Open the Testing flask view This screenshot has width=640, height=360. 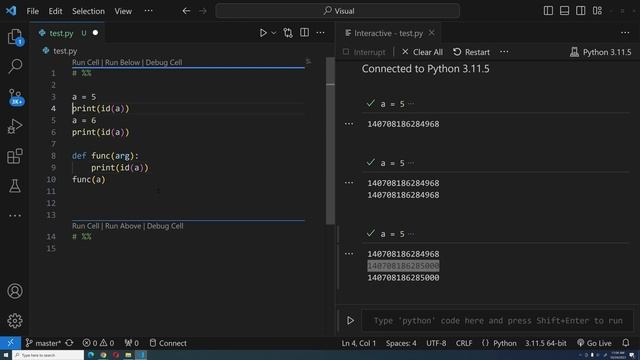point(15,186)
